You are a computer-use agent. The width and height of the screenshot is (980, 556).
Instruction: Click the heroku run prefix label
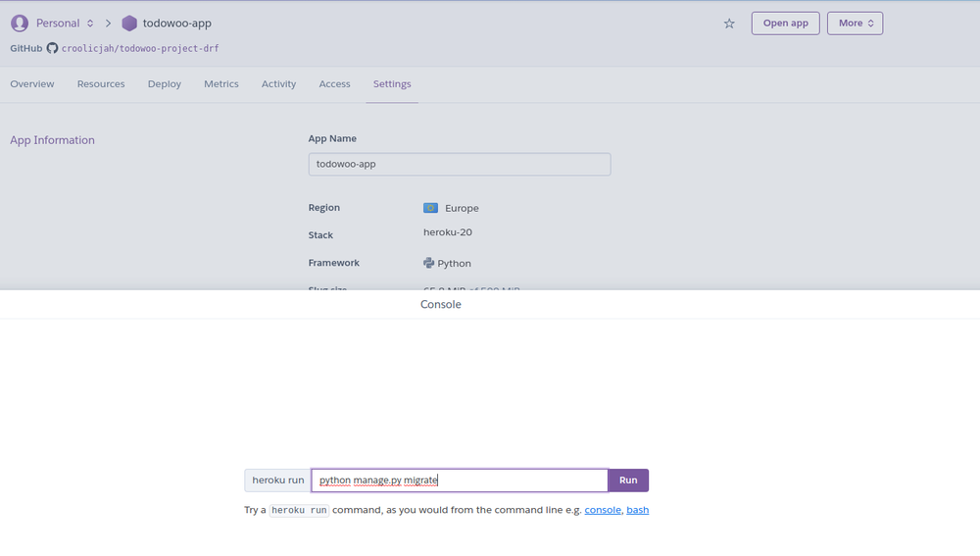click(x=277, y=480)
